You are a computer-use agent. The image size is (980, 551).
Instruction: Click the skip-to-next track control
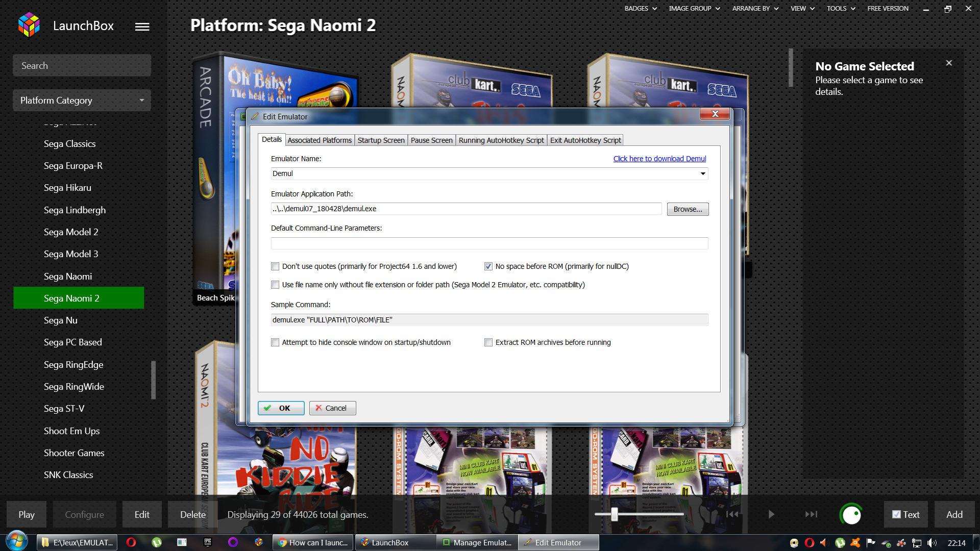(x=811, y=514)
